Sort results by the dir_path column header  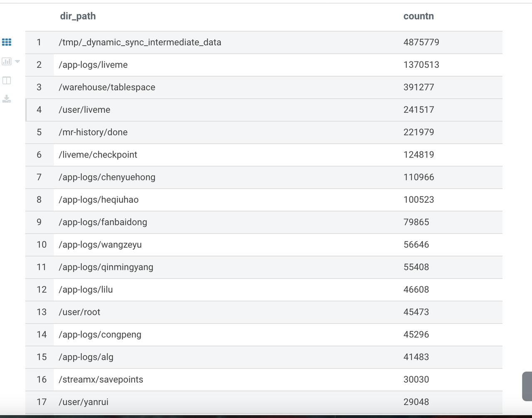tap(78, 16)
